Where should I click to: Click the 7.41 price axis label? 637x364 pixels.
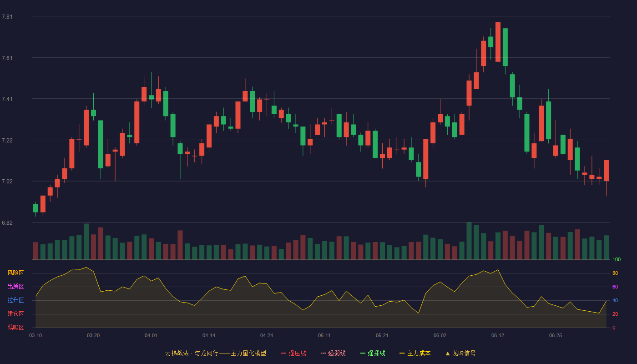tap(7, 99)
